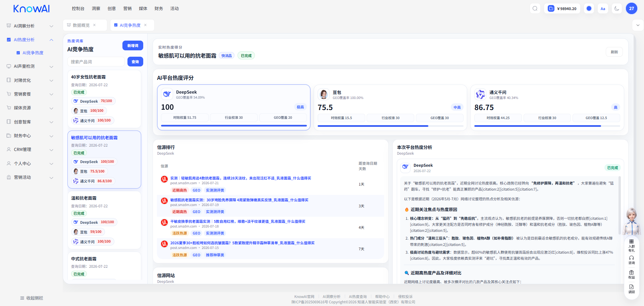The image size is (644, 306).
Task: Expand the AI洞察分析 sidebar menu
Action: tap(30, 26)
